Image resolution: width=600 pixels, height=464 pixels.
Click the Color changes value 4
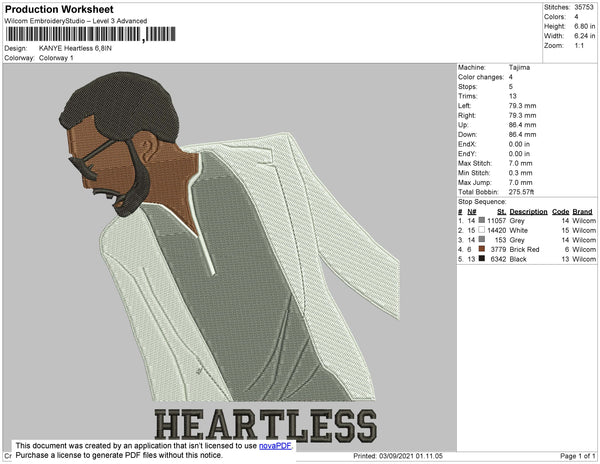point(510,77)
